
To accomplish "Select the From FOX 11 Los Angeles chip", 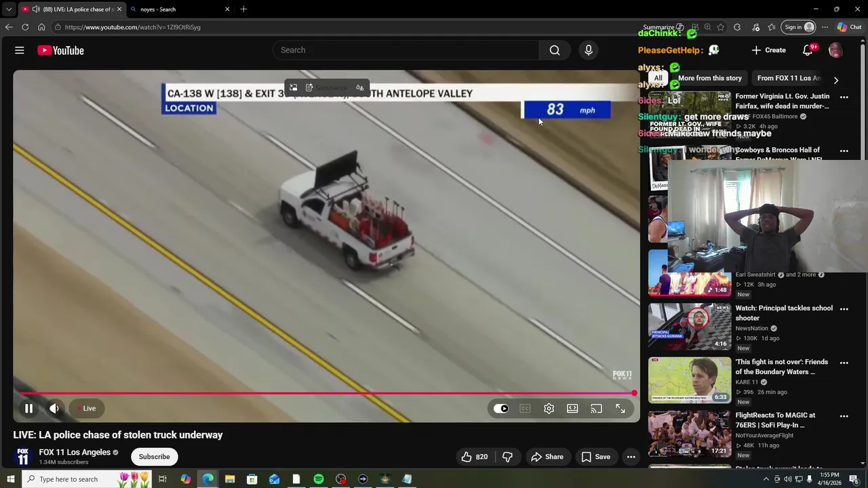I will click(789, 78).
